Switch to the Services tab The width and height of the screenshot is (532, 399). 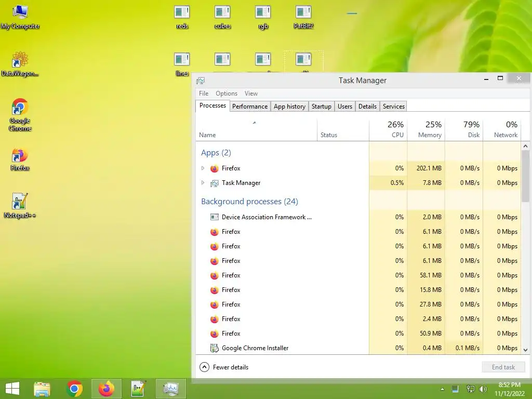[394, 107]
